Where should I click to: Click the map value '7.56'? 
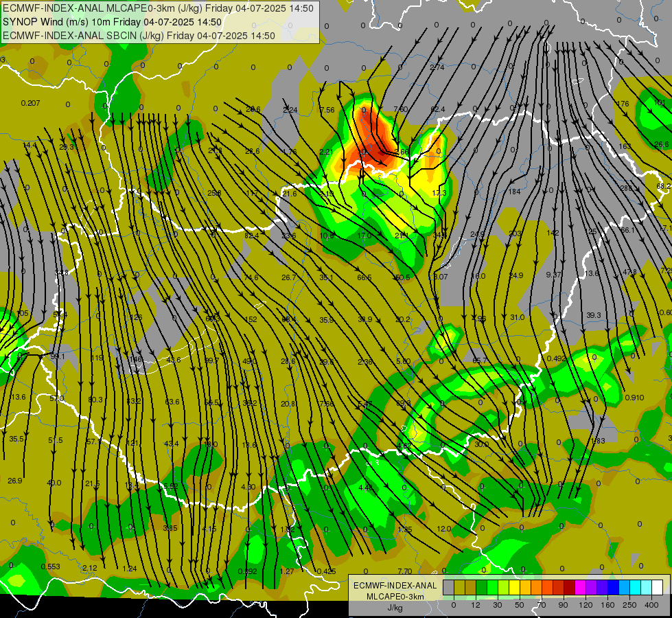coord(327,111)
